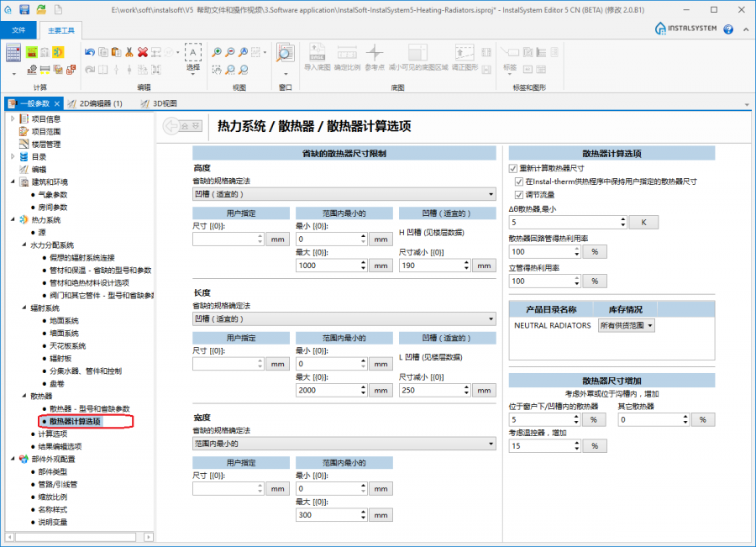Click K unit button beside Δθ散热器

[x=643, y=222]
